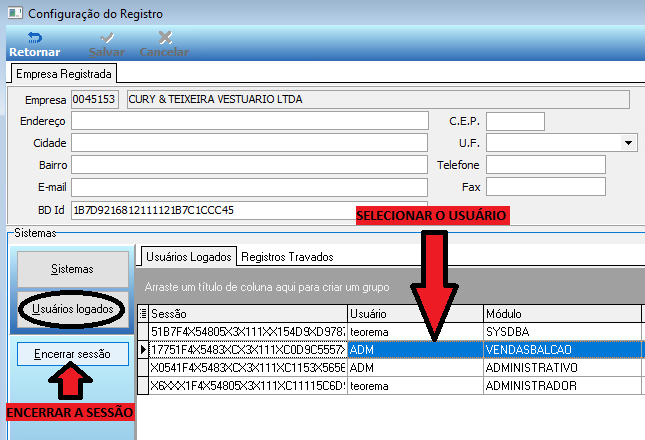
Task: Click the teorema user in ADMINISTRADOR row
Action: click(x=415, y=386)
